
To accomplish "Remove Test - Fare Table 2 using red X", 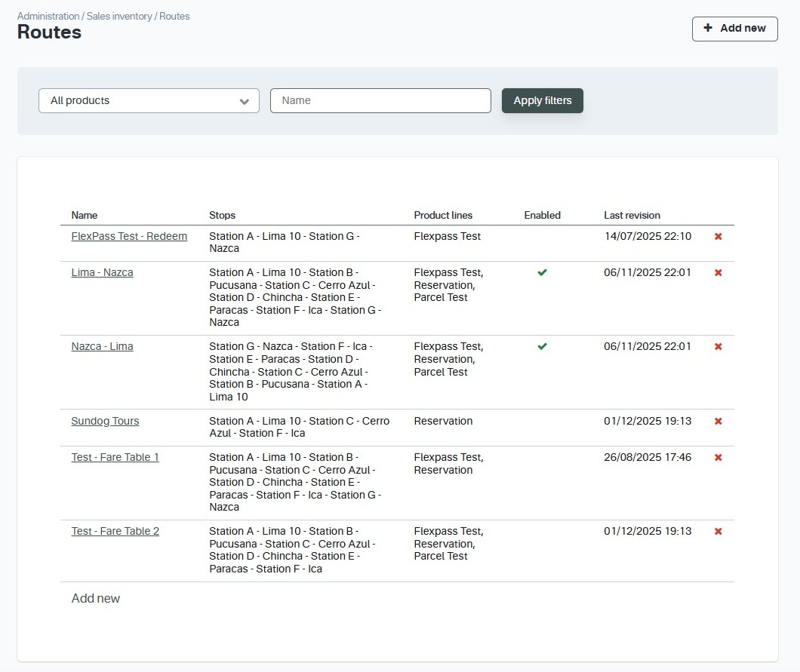I will point(718,531).
